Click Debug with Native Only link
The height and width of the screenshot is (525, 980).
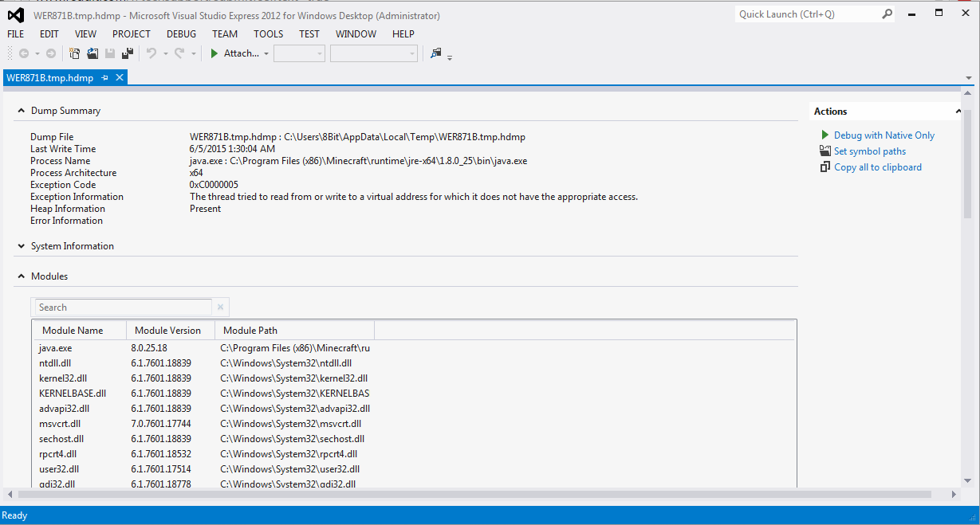(884, 135)
